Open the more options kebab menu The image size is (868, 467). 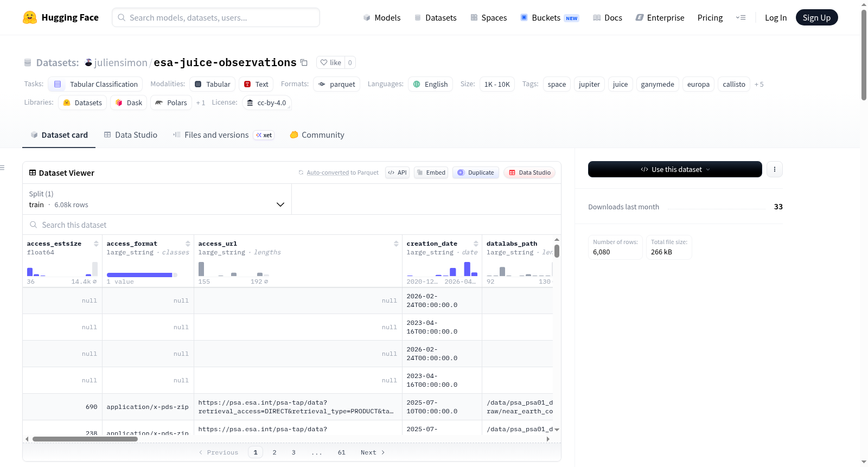(x=774, y=169)
